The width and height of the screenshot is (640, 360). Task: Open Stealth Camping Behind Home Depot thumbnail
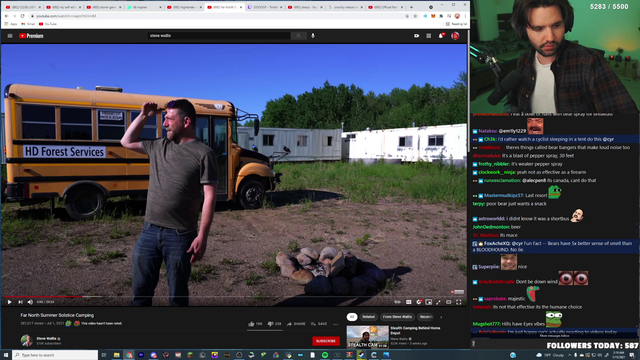pyautogui.click(x=367, y=337)
